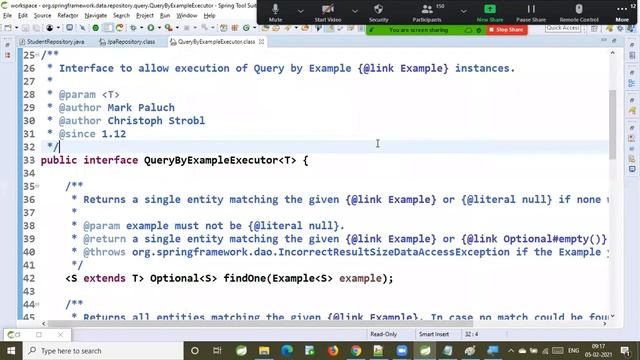Open the Search menu
640x360 pixels.
point(121,16)
